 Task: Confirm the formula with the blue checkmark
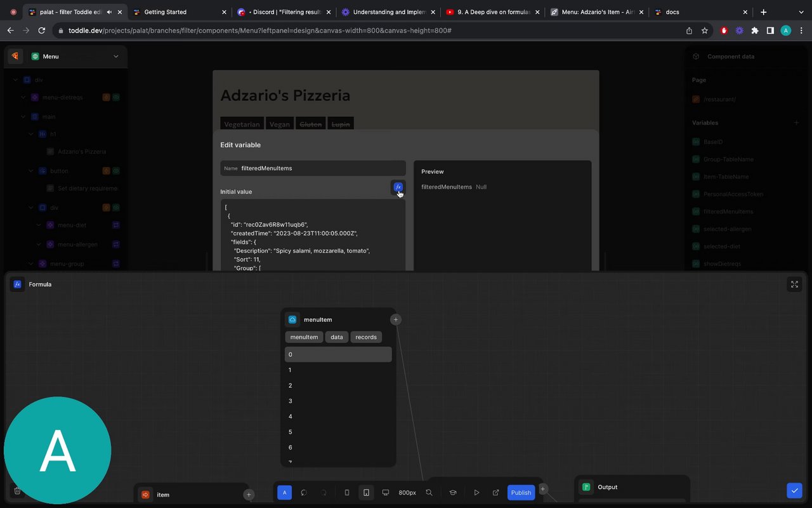pyautogui.click(x=794, y=490)
